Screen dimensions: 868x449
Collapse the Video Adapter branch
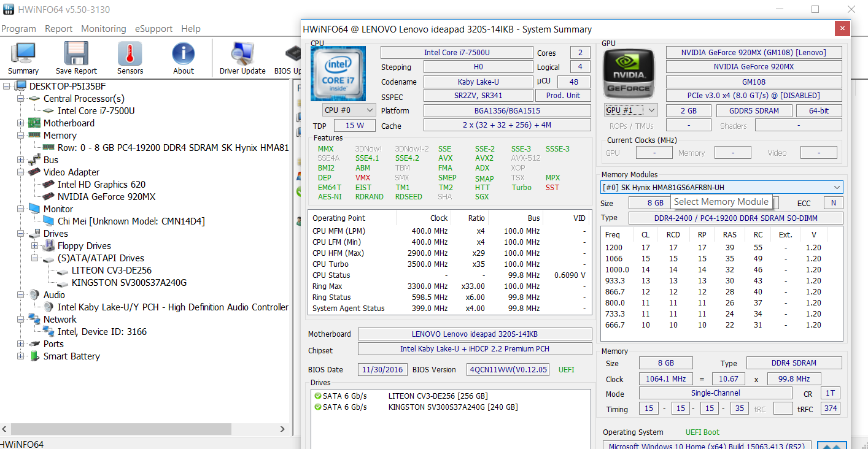(20, 172)
